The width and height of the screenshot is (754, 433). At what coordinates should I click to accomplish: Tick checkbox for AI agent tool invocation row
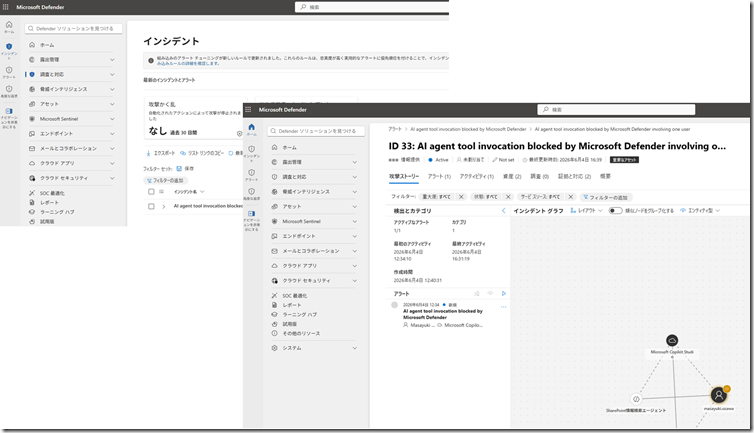[151, 206]
